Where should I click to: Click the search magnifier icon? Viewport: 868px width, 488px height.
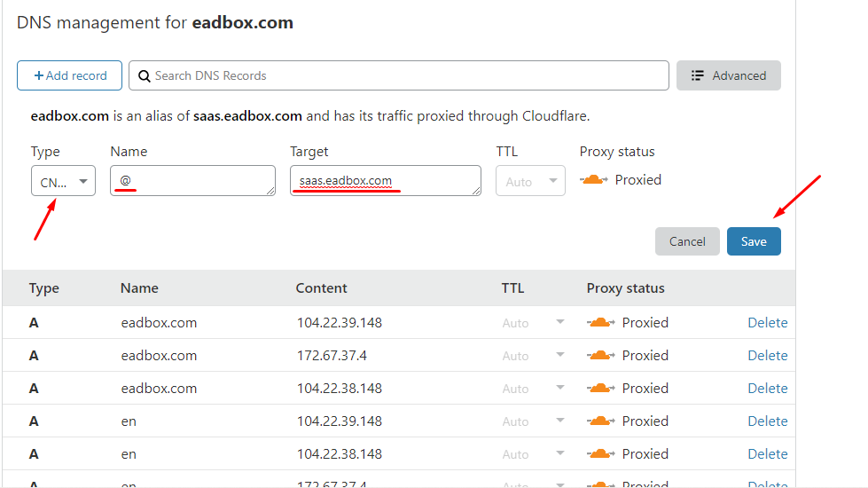(x=144, y=76)
